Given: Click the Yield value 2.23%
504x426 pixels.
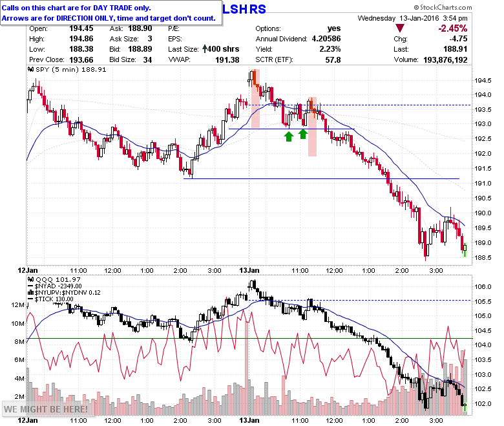Looking at the screenshot, I should [x=330, y=49].
